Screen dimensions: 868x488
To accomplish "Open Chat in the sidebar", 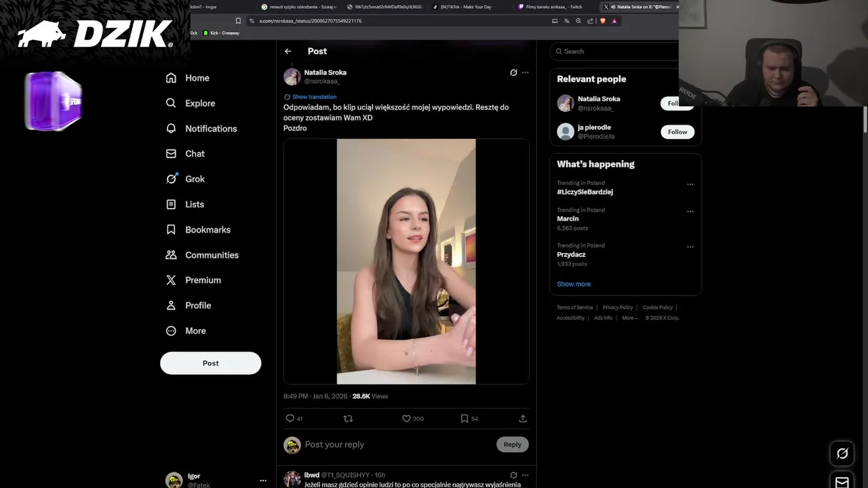I will (x=185, y=154).
